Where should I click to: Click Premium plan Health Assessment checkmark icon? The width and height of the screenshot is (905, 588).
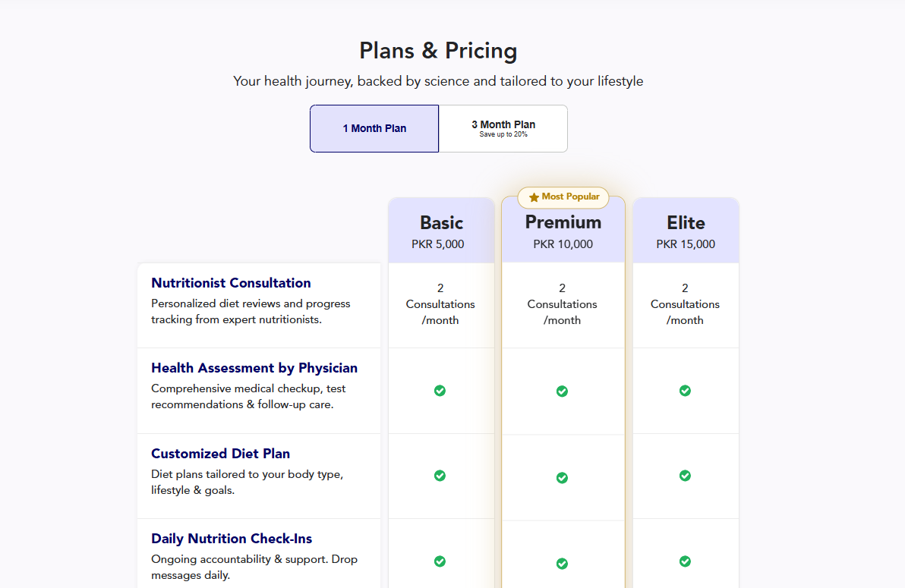click(x=562, y=391)
